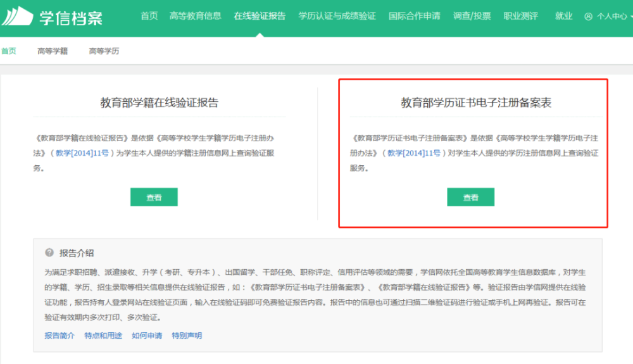This screenshot has width=633, height=364.
Task: Switch to the 高等学历 sub-tab
Action: pos(104,51)
